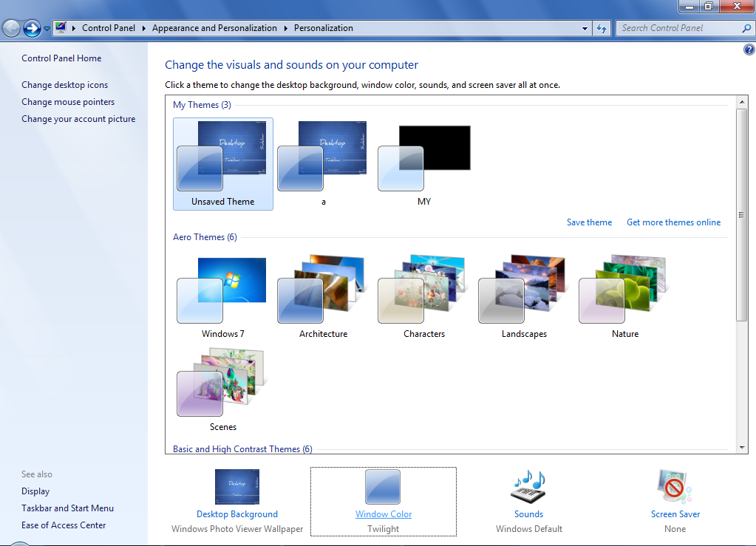This screenshot has height=546, width=756.
Task: Refresh the Control Panel page
Action: click(x=602, y=28)
